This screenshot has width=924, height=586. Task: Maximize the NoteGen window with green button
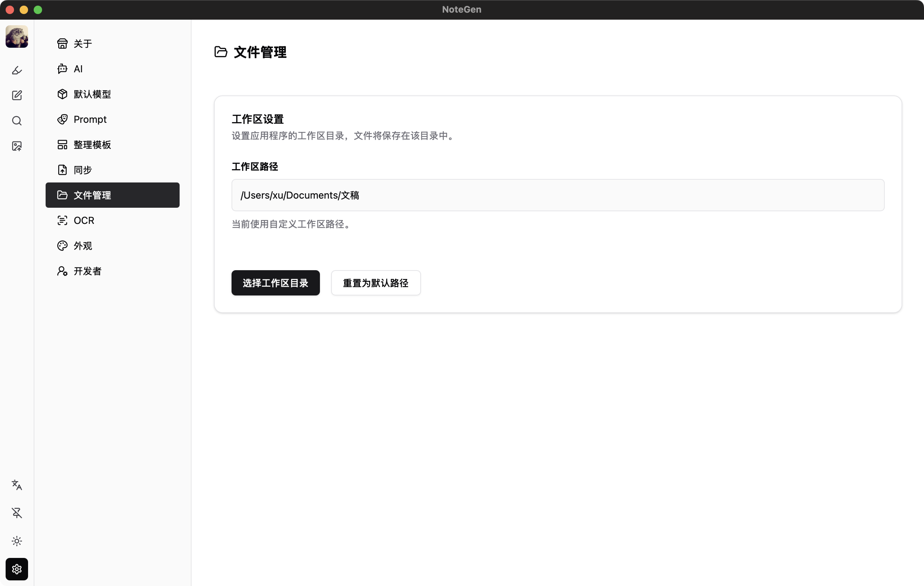[38, 9]
